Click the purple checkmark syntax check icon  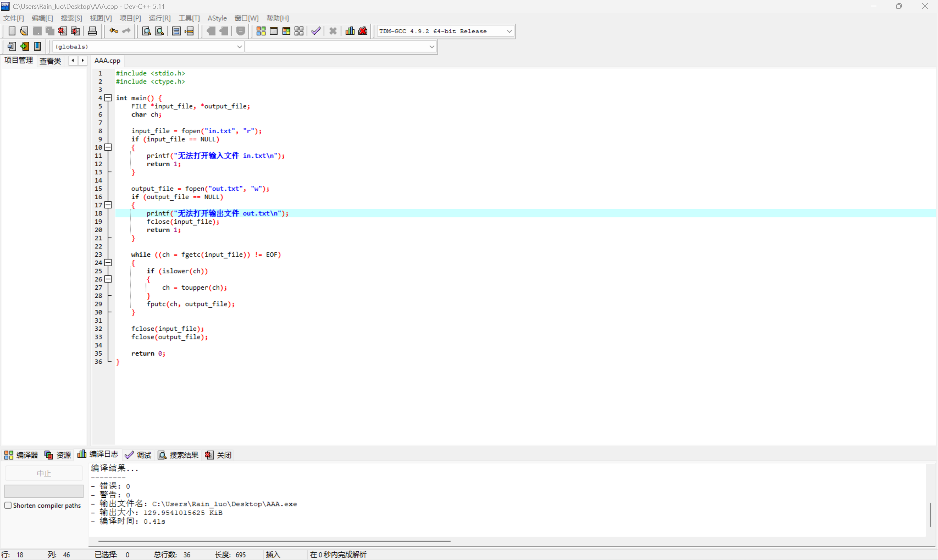pos(316,31)
